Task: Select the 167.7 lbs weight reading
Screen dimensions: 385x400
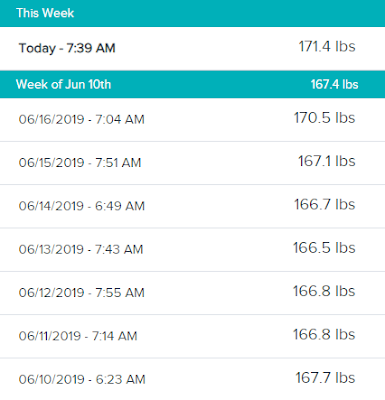Action: click(325, 378)
